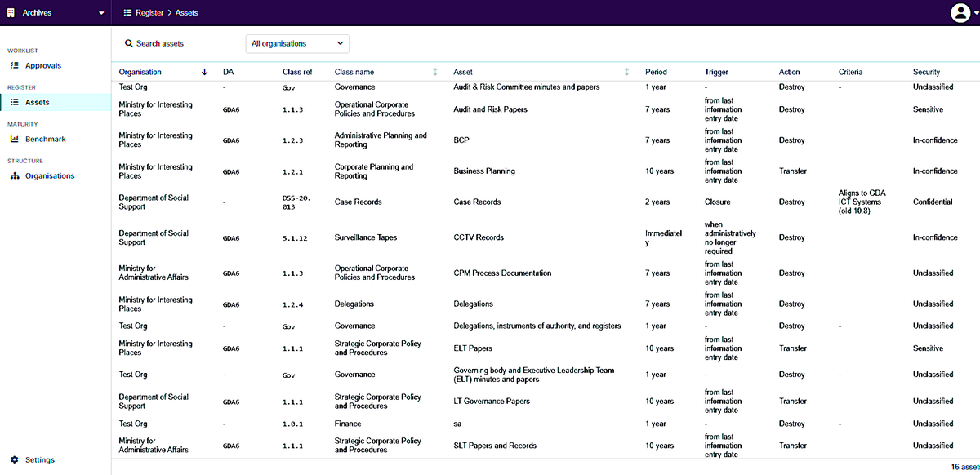Focus the Search assets field

[160, 43]
